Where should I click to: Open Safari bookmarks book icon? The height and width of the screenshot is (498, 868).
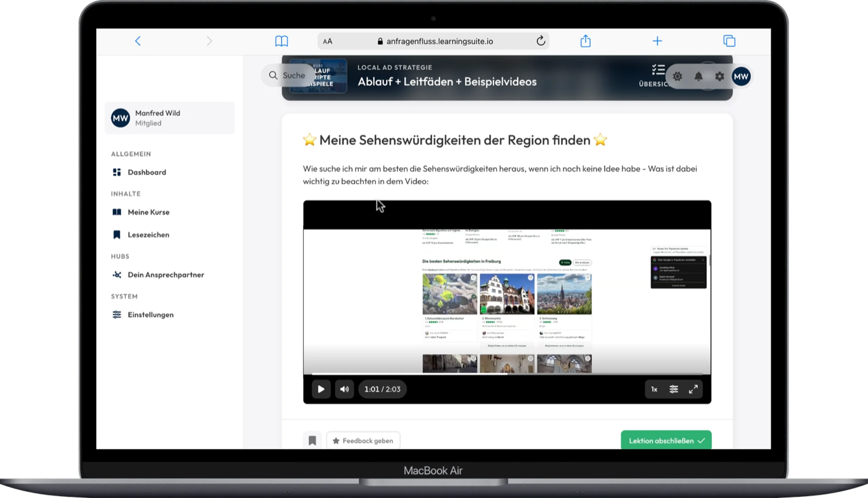[x=281, y=41]
